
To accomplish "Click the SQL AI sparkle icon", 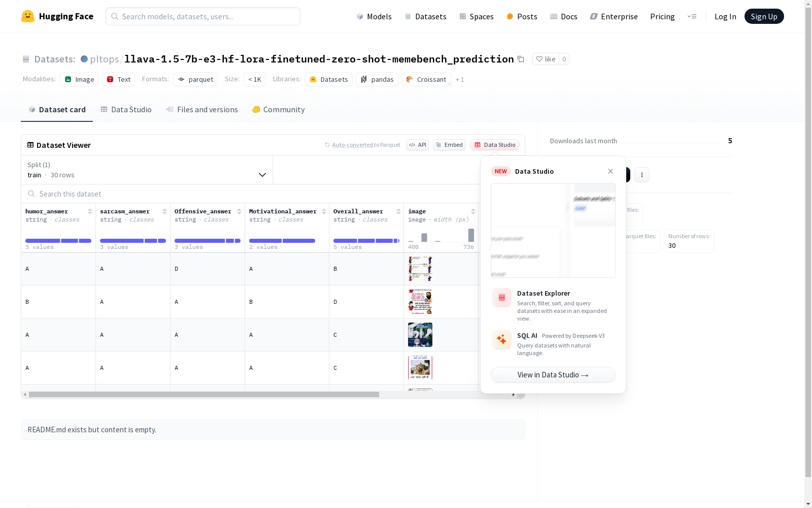I will [502, 340].
